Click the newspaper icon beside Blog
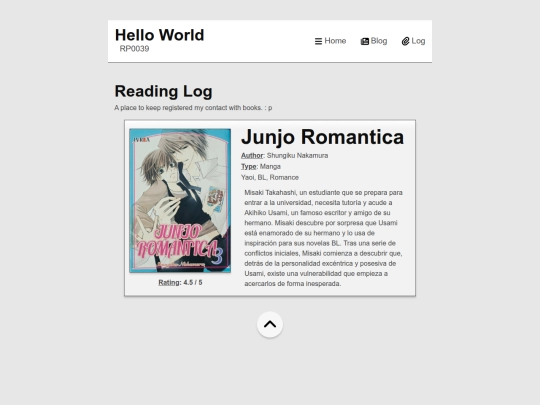Viewport: 540px width, 405px height. tap(365, 41)
